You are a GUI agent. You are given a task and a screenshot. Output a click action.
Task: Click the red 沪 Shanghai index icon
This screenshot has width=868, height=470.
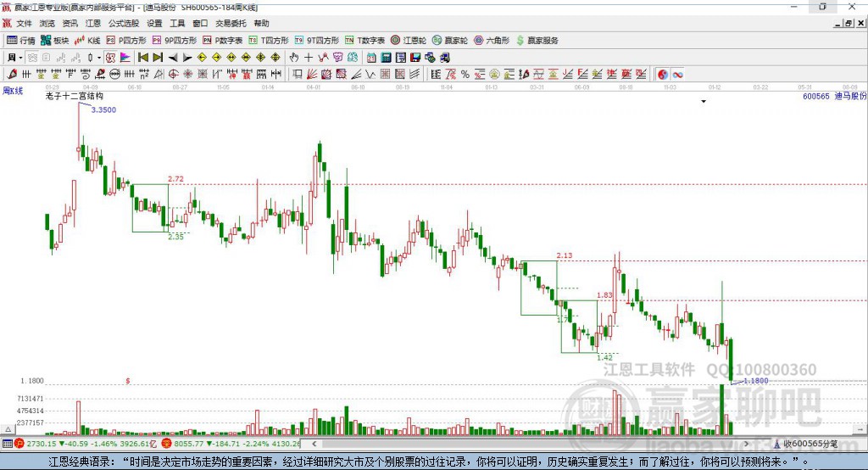tap(19, 444)
